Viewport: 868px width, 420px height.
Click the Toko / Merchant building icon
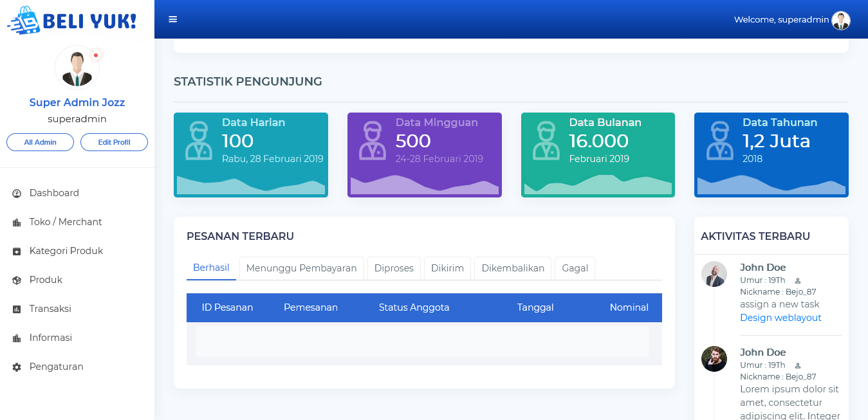coord(17,223)
